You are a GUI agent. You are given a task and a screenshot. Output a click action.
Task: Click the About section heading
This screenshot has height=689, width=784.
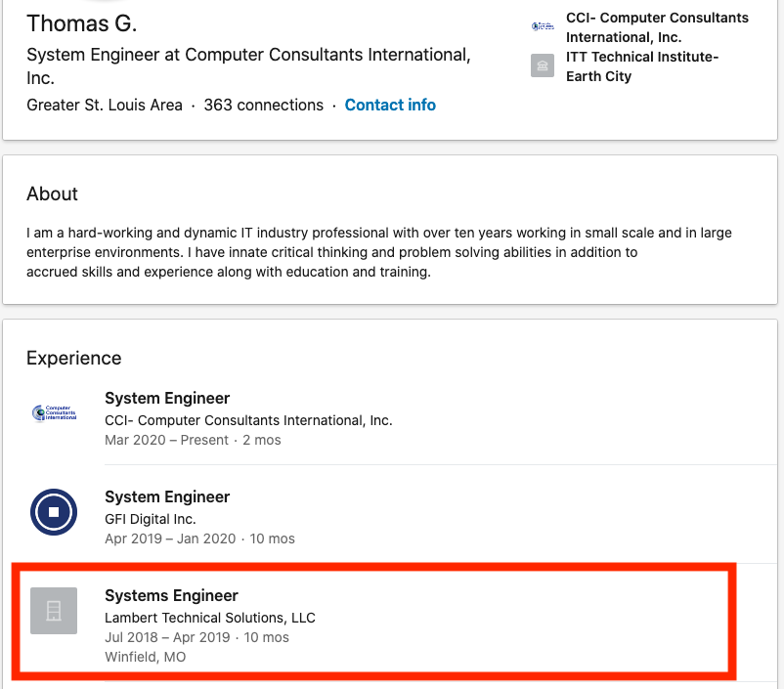pos(52,194)
